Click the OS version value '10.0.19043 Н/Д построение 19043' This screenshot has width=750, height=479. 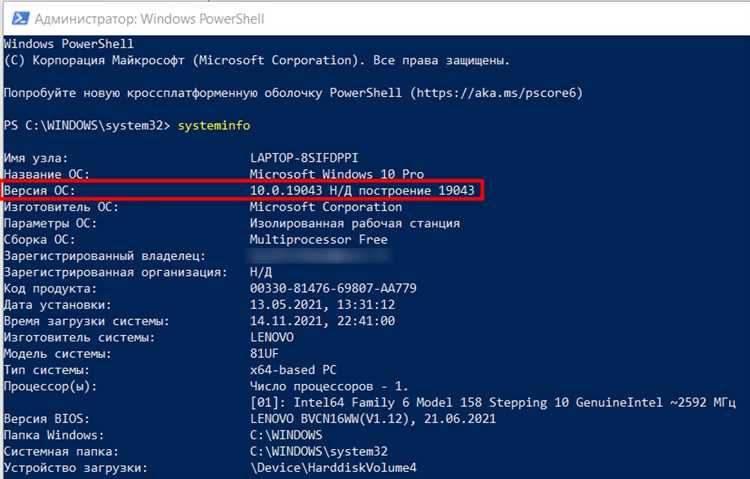362,190
